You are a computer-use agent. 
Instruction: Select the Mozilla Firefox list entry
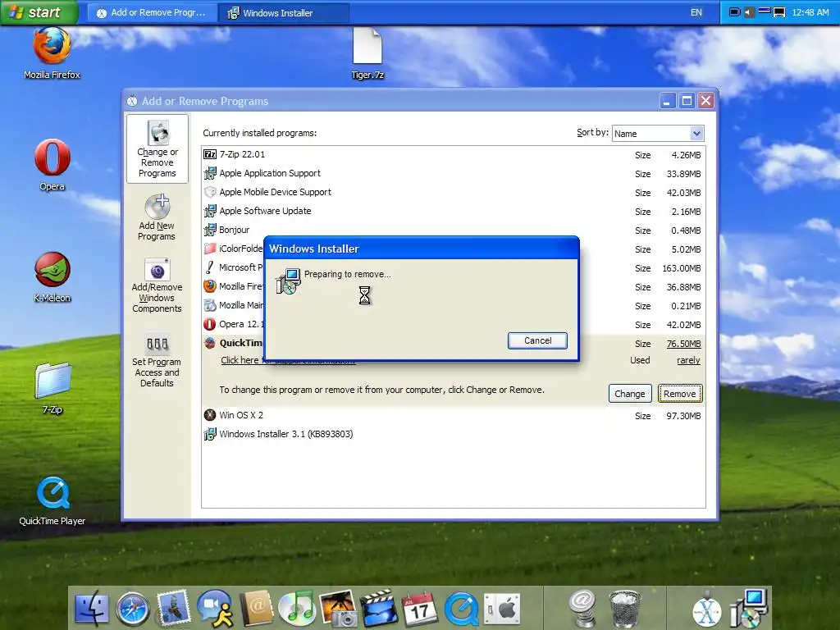tap(233, 286)
